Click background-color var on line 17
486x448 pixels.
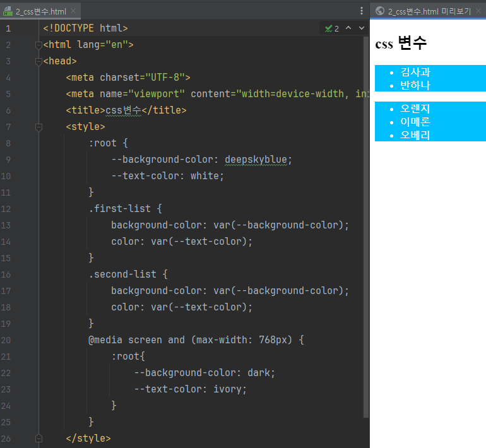coord(230,291)
